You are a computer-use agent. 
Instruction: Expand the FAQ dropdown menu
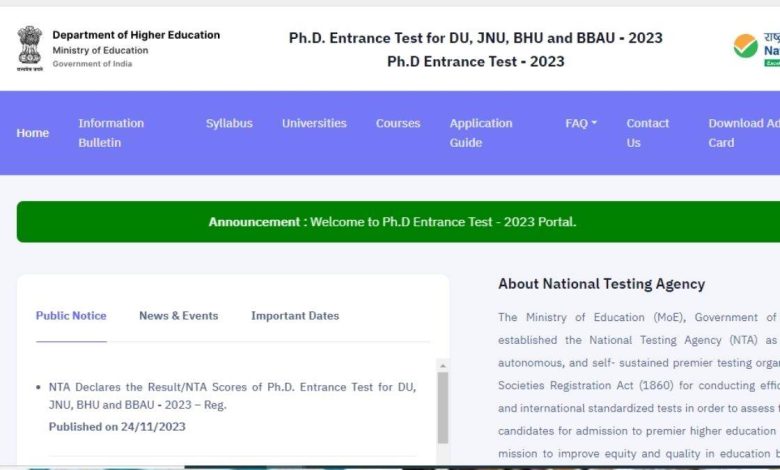581,123
